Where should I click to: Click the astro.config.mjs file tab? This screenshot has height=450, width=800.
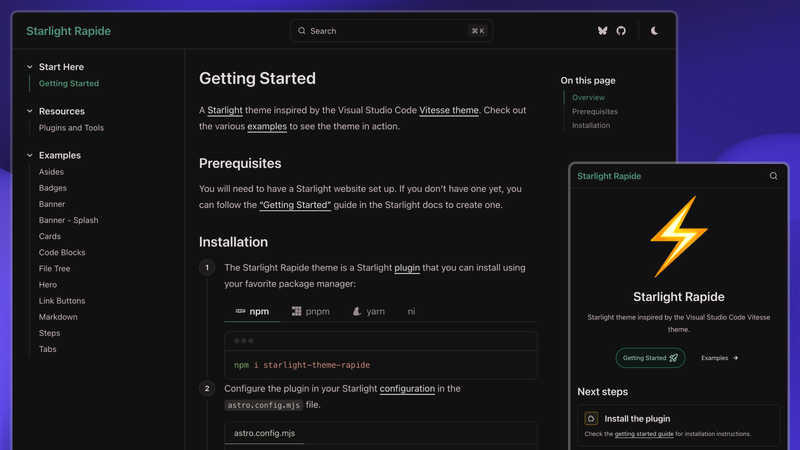[264, 433]
